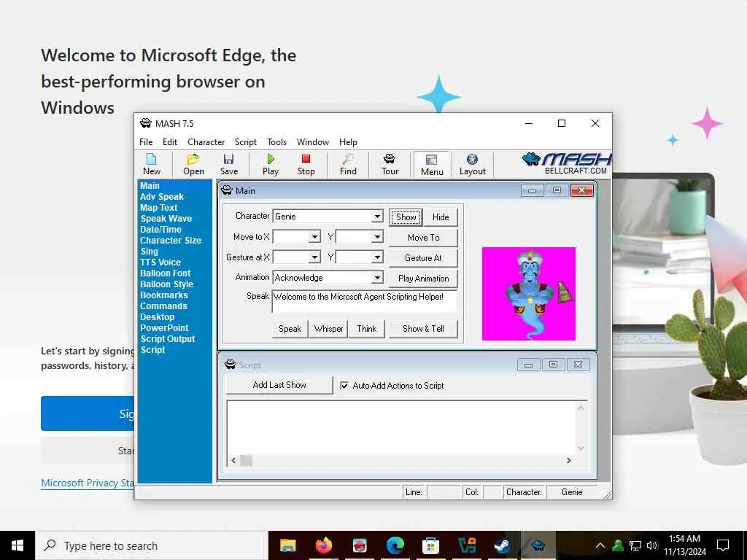Open the Script menu
The image size is (747, 560).
coord(245,142)
